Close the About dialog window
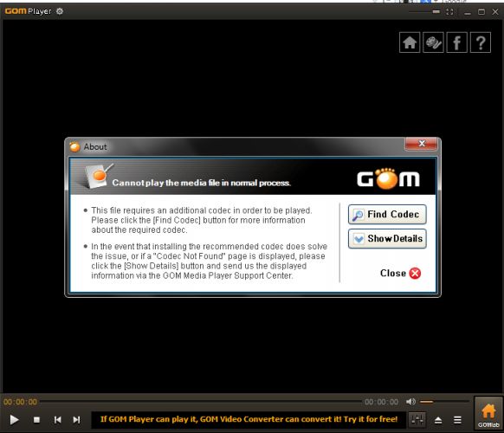Image resolution: width=504 pixels, height=433 pixels. click(x=422, y=144)
